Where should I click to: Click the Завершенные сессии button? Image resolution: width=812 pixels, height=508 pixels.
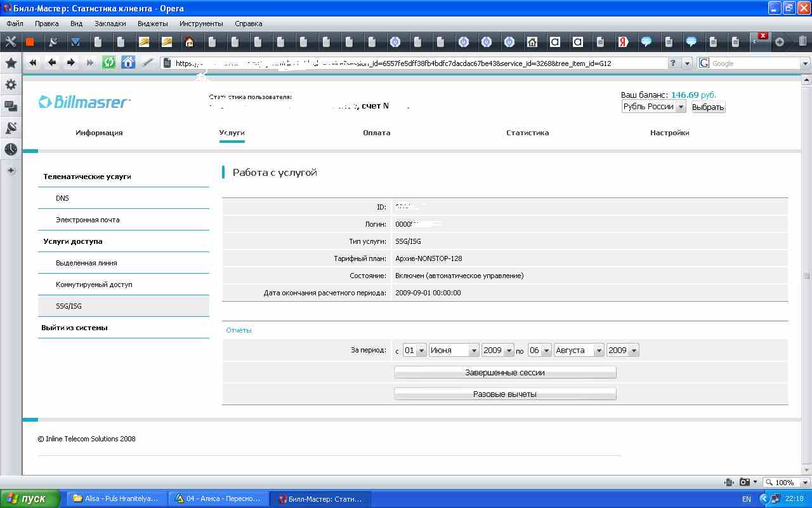[505, 373]
